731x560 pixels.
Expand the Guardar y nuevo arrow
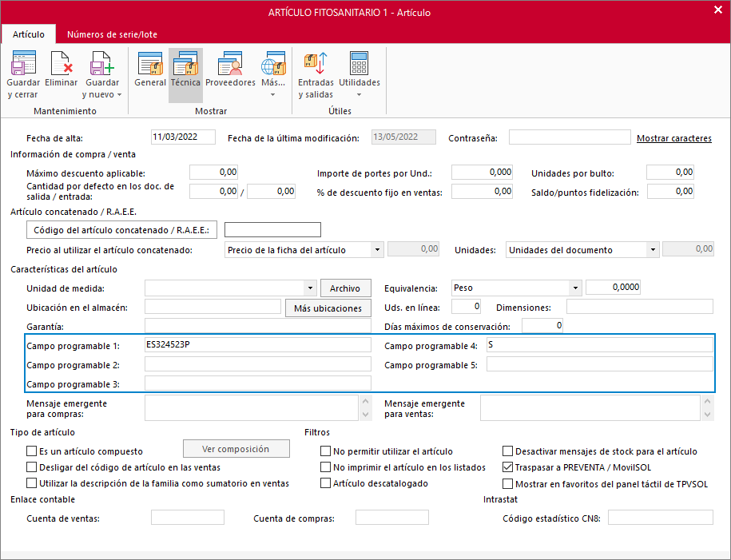point(119,94)
